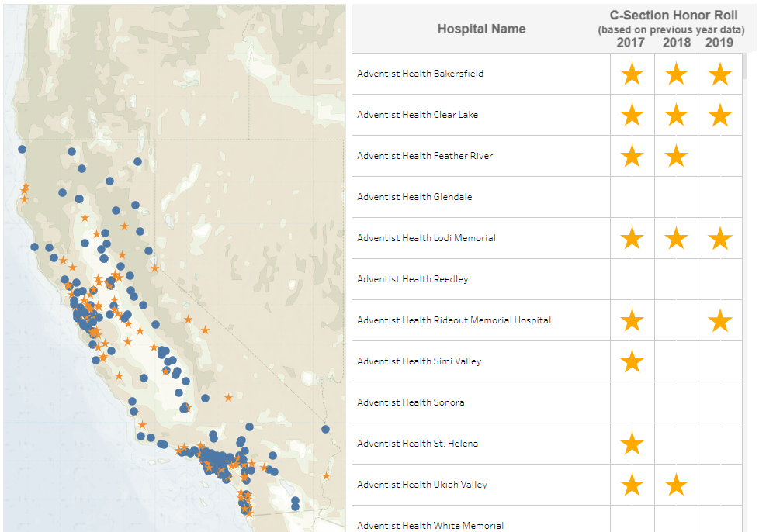Click the 'Adventist Health Lodi Memorial' label

(x=427, y=238)
